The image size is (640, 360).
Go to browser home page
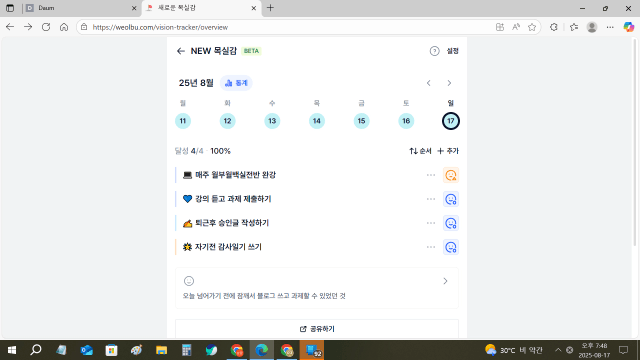tap(64, 27)
